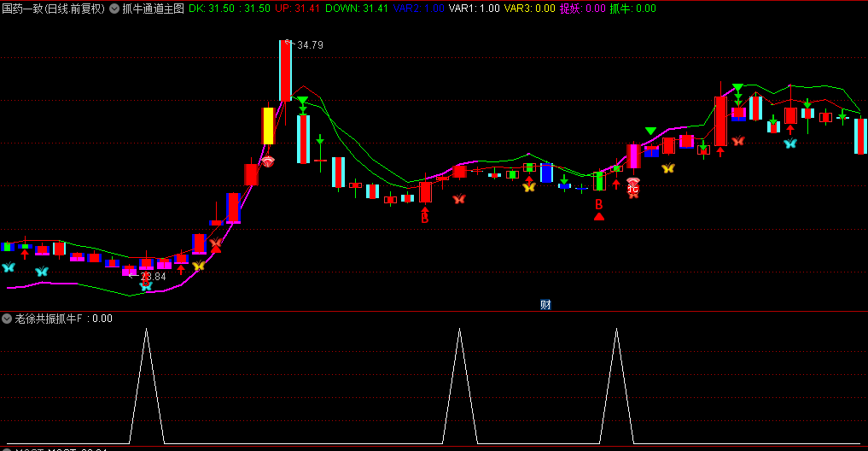Click the red up triangle below the right B

(599, 217)
